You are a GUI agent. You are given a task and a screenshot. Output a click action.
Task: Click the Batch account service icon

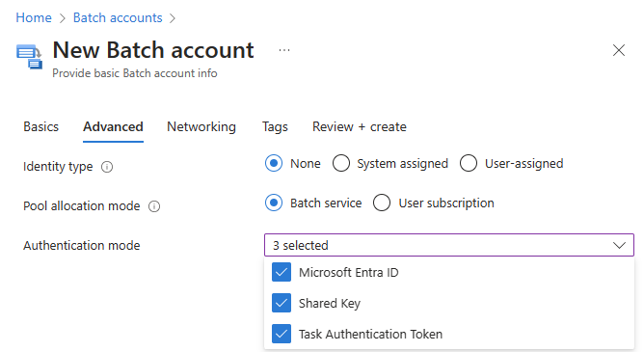[29, 57]
